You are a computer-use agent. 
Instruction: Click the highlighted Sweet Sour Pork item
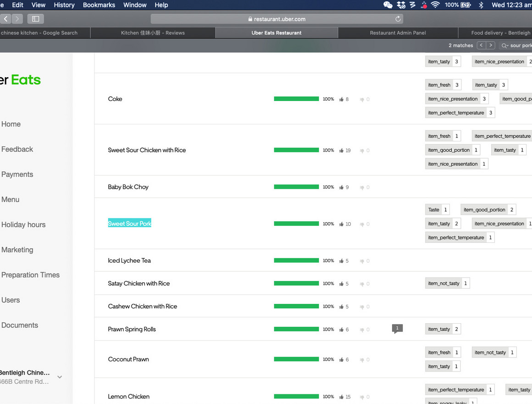130,224
